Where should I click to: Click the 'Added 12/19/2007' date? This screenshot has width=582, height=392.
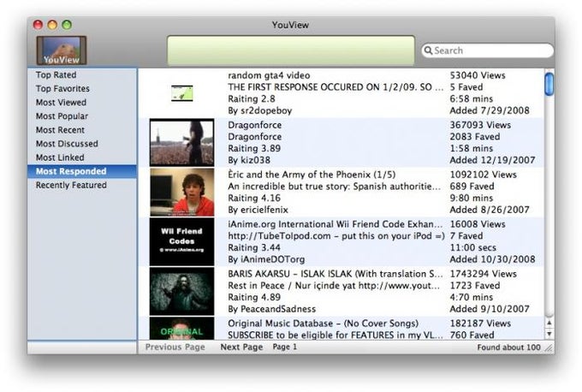click(492, 160)
